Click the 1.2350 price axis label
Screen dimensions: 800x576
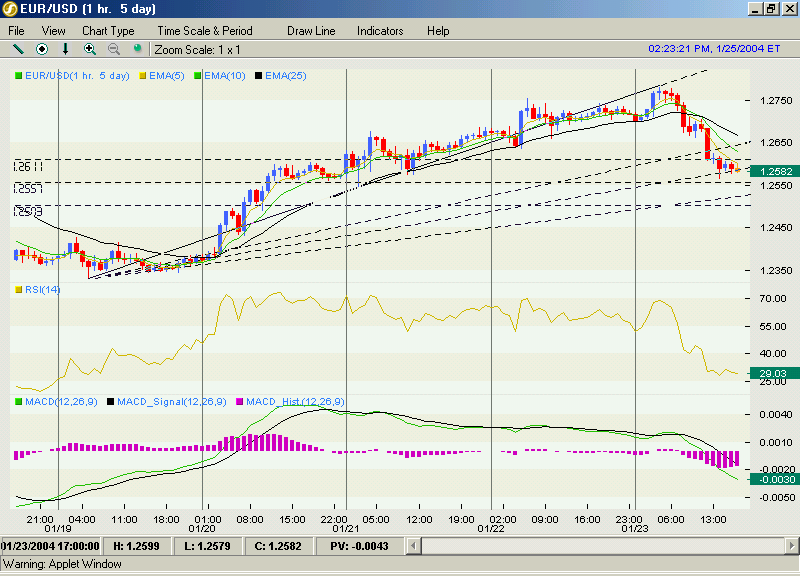point(776,271)
